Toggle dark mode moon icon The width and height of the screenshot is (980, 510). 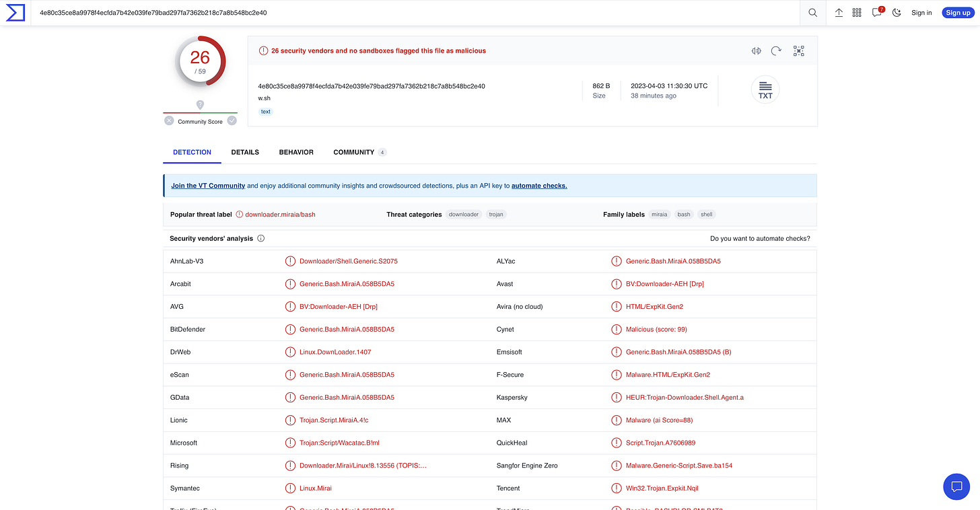tap(897, 13)
